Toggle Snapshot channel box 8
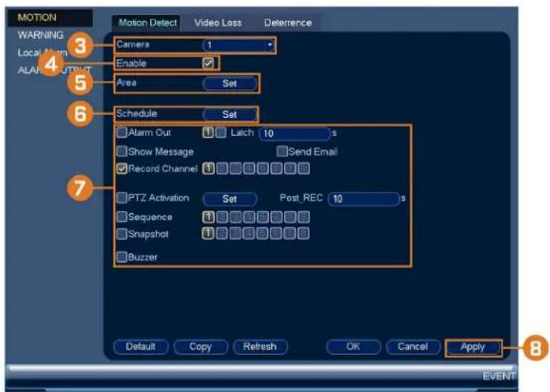Screen dimensions: 550x392 click(x=304, y=233)
